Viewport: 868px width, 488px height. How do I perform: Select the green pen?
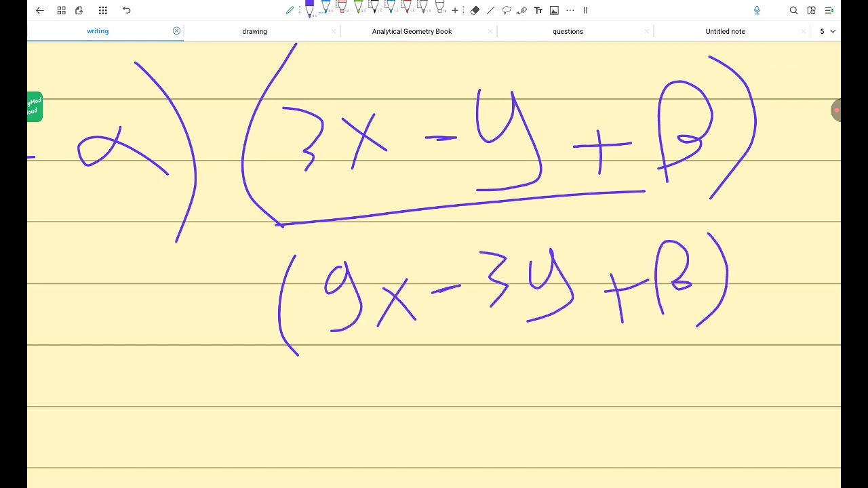(x=358, y=8)
